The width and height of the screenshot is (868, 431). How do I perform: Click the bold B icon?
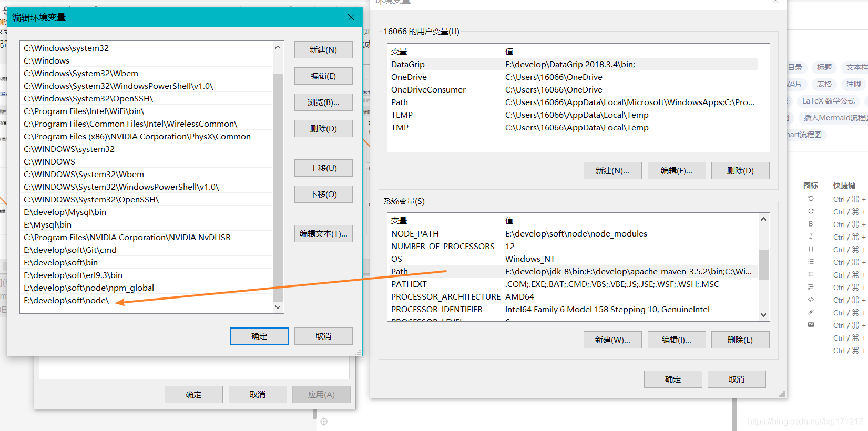811,224
